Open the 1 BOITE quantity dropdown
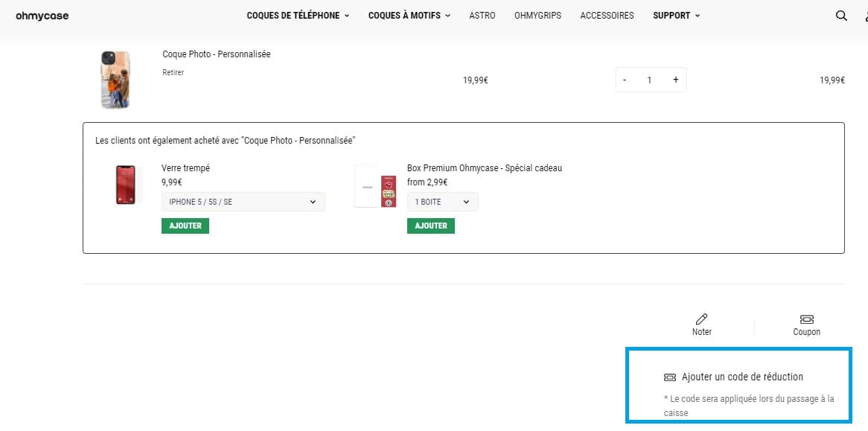 (442, 201)
